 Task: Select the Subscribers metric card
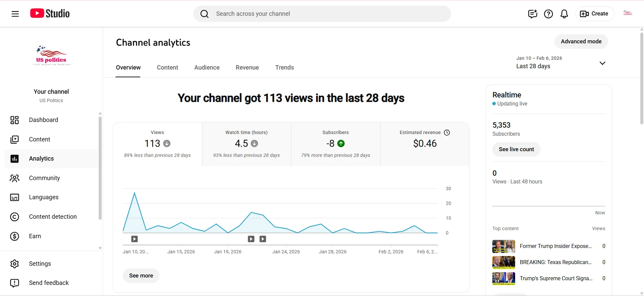tap(336, 144)
